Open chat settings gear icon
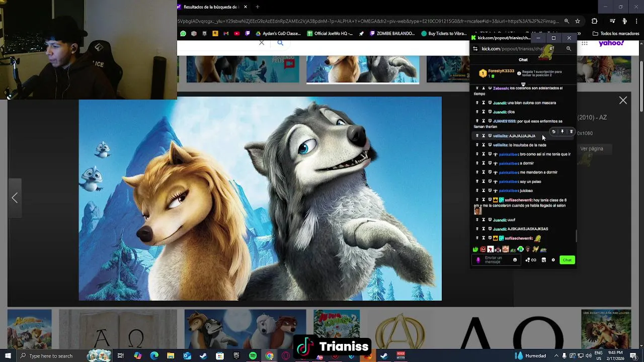The width and height of the screenshot is (644, 362). 553,260
